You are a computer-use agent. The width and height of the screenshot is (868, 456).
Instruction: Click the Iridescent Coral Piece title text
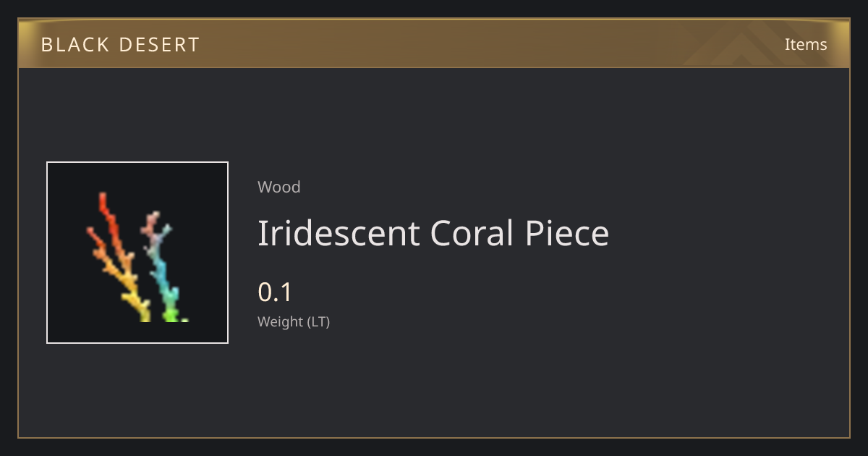click(x=433, y=233)
